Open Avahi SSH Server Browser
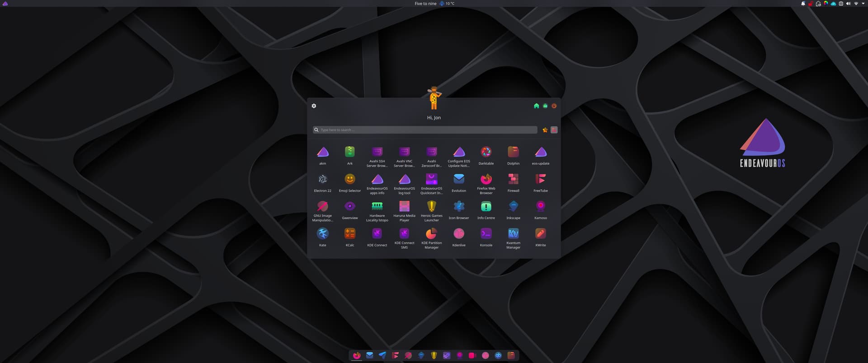The height and width of the screenshot is (363, 868). [377, 156]
